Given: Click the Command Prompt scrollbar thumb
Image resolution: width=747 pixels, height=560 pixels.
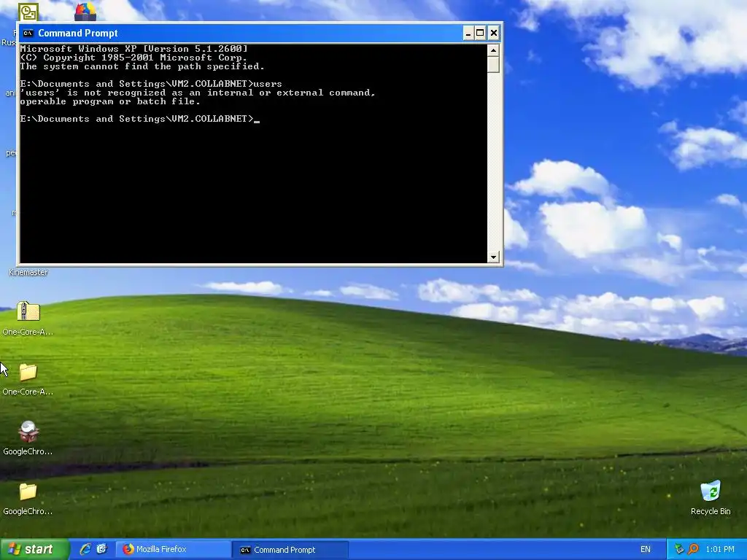Looking at the screenshot, I should pyautogui.click(x=493, y=64).
